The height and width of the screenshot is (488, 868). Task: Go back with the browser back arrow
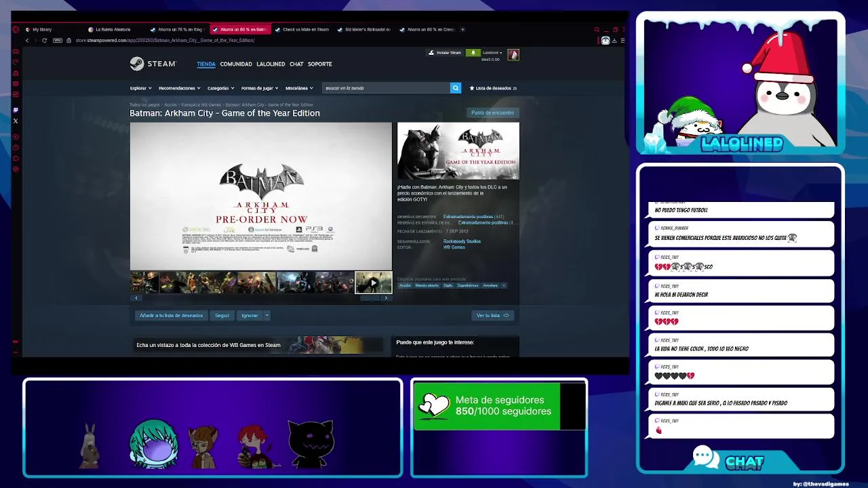point(27,40)
